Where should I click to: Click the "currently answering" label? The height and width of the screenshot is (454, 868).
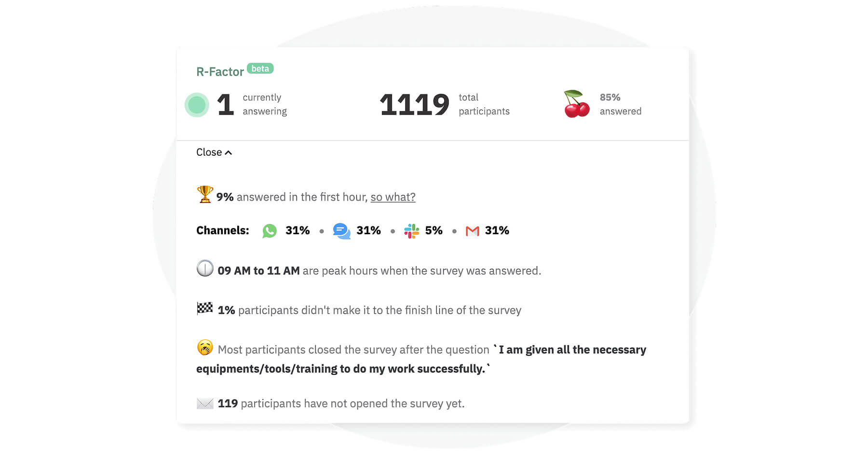264,104
